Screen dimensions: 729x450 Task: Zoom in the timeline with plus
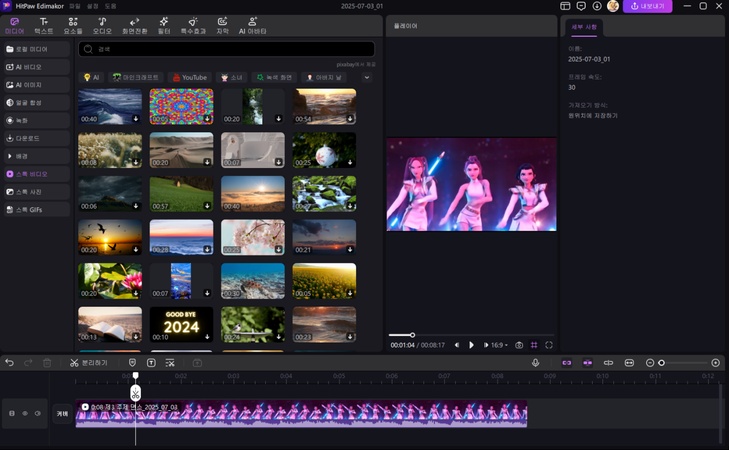[x=716, y=363]
